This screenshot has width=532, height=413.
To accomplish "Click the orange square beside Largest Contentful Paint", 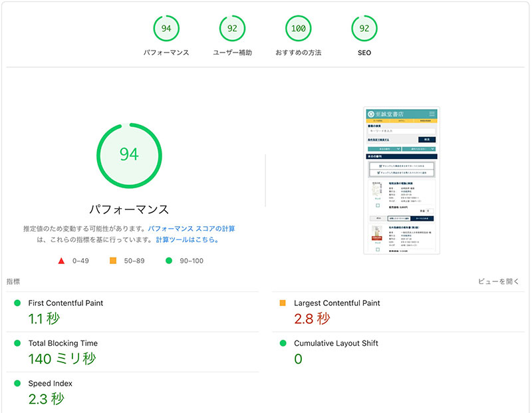I will [x=283, y=303].
